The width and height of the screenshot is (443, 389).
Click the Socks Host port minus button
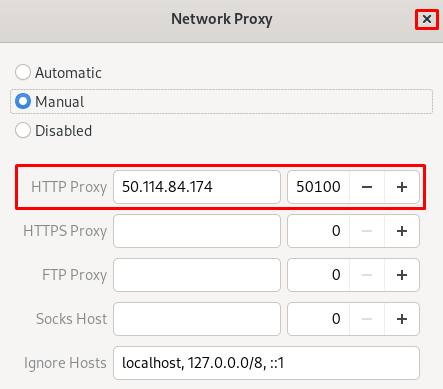click(x=367, y=319)
